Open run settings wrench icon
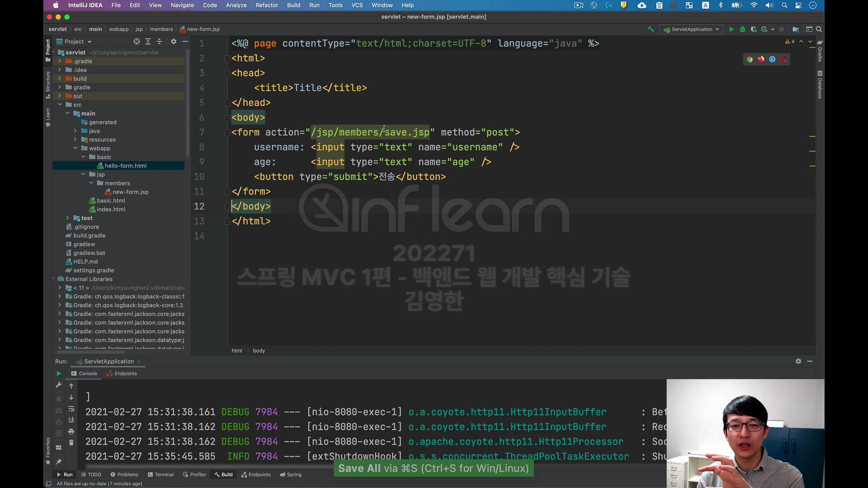868x488 pixels. 58,385
